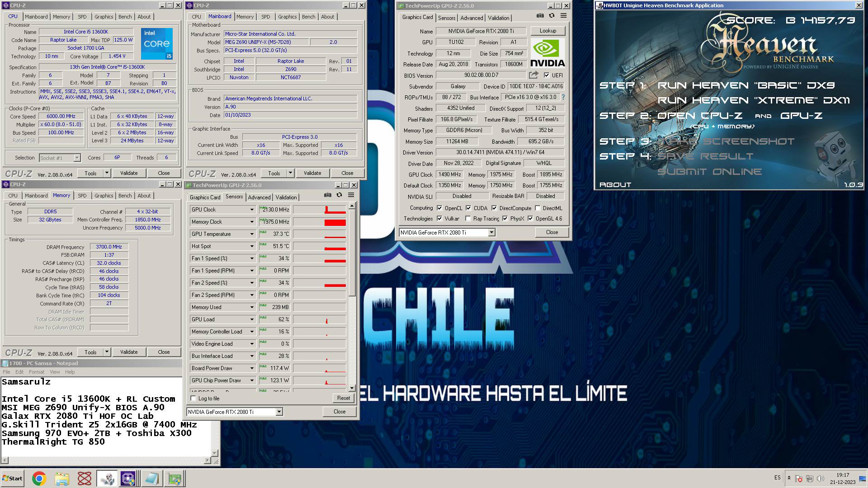The height and width of the screenshot is (488, 868).
Task: Toggle the UEFI checkbox
Action: point(547,75)
